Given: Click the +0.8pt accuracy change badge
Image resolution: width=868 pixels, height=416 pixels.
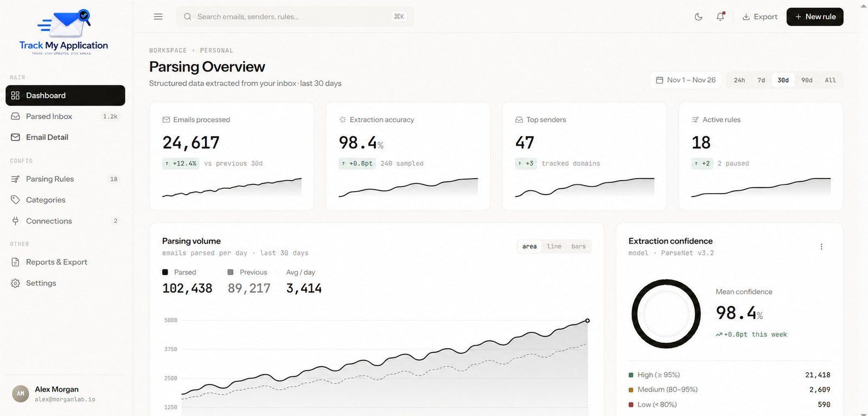Looking at the screenshot, I should (358, 163).
